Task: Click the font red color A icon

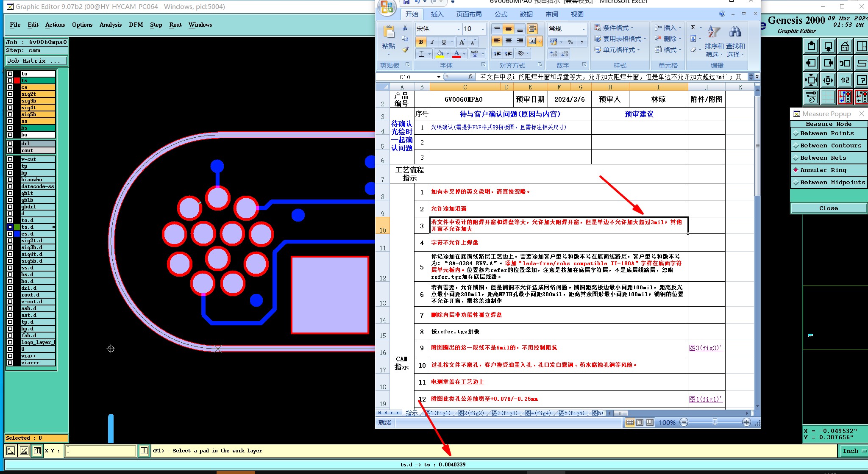Action: click(x=456, y=54)
